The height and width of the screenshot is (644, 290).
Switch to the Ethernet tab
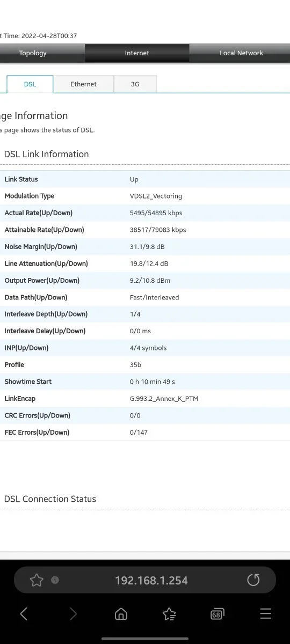84,84
